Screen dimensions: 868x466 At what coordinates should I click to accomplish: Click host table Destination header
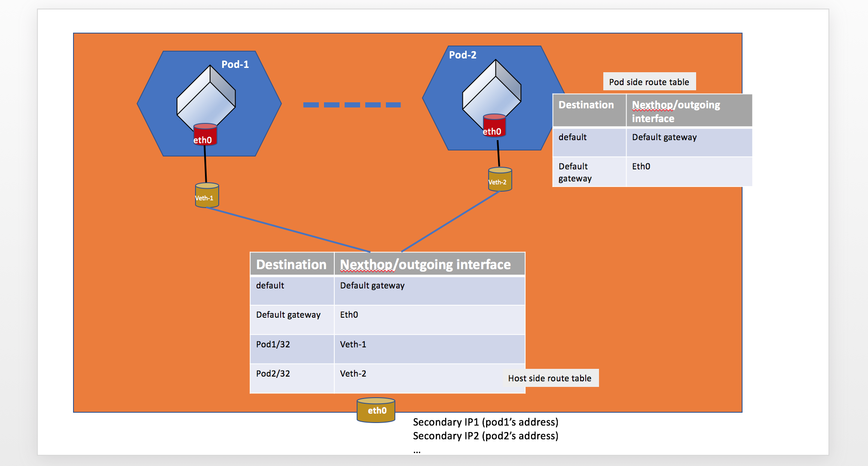click(x=292, y=264)
